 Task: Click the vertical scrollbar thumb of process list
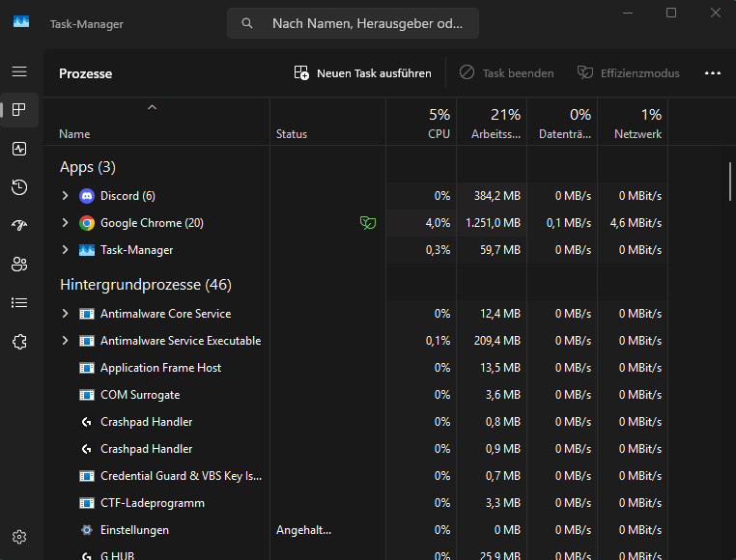coord(730,182)
